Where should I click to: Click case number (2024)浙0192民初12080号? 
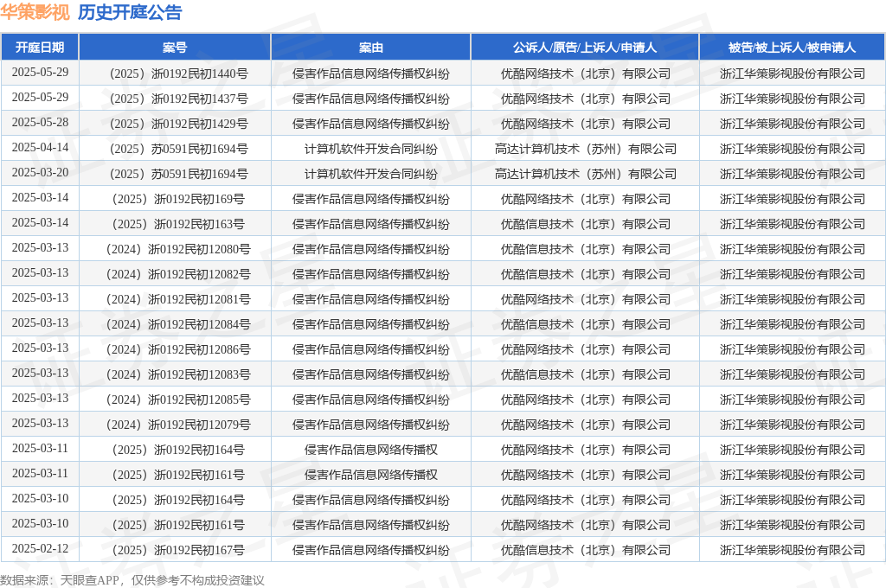[x=178, y=249]
